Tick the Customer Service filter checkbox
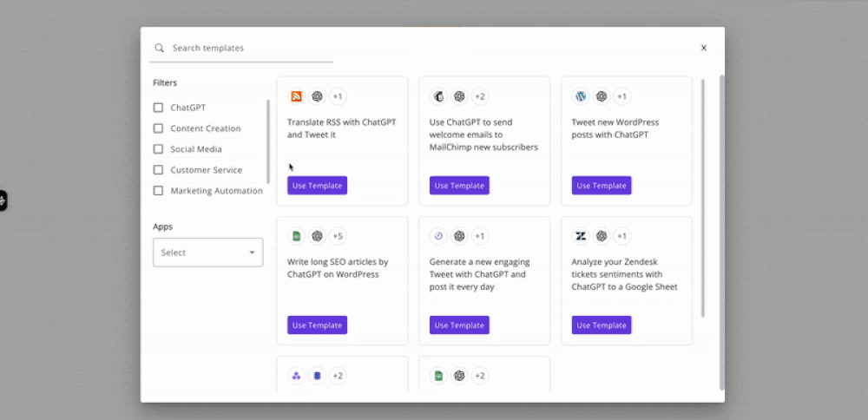This screenshot has height=420, width=868. [x=158, y=170]
